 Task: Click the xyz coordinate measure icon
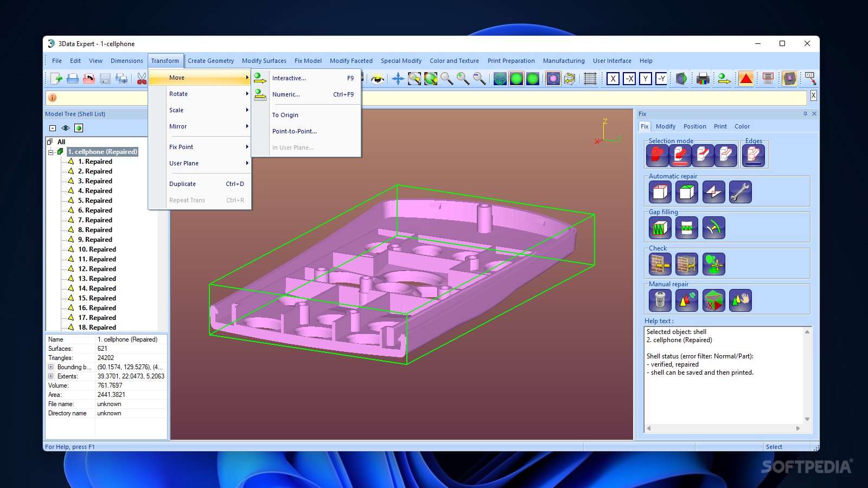click(x=810, y=79)
